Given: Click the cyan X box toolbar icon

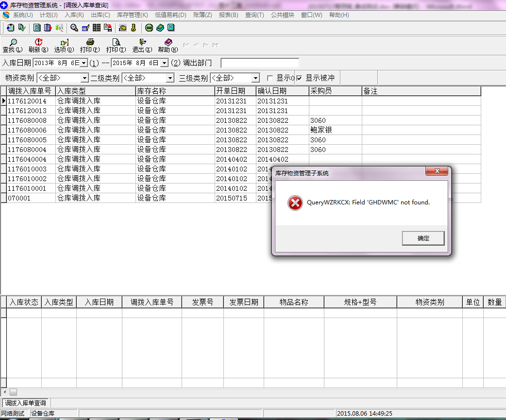Looking at the screenshot, I should click(171, 28).
